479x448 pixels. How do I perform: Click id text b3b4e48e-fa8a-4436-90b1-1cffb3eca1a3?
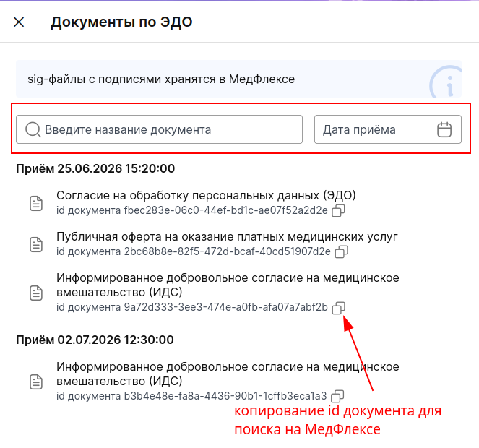tap(225, 396)
